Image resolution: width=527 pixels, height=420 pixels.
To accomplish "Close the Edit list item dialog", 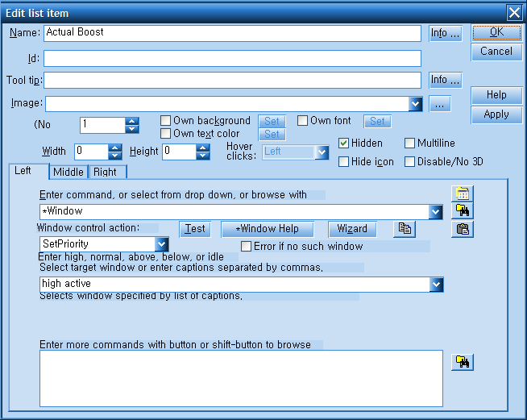I will (x=514, y=13).
